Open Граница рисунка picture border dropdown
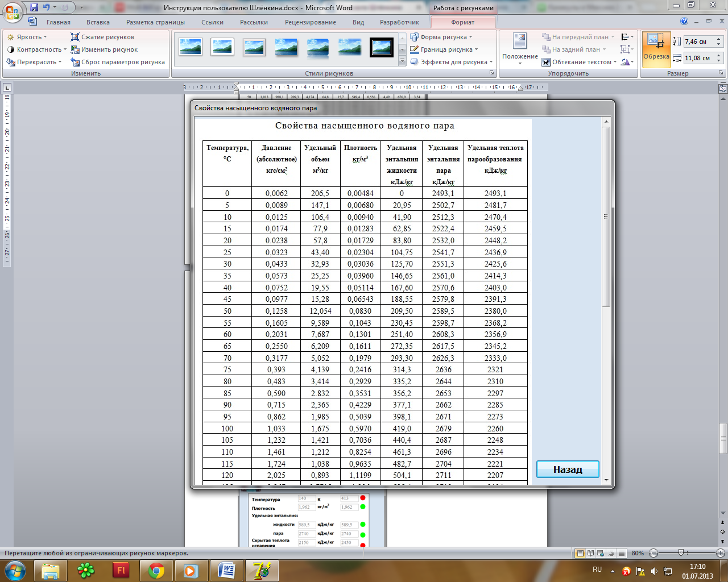Image resolution: width=728 pixels, height=582 pixels. click(444, 49)
